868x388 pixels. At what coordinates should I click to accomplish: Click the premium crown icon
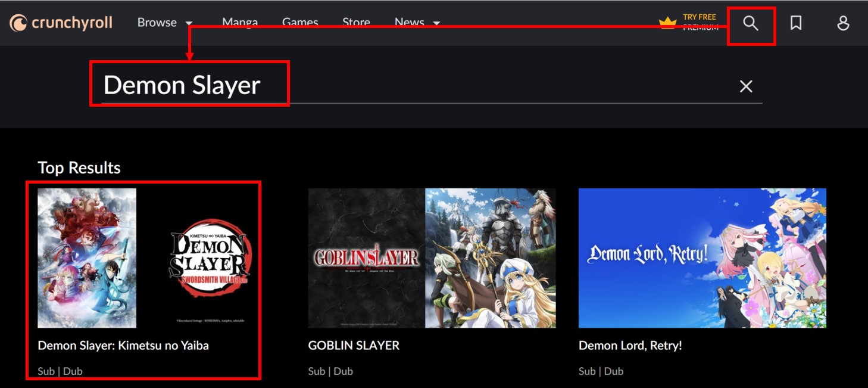click(x=668, y=23)
